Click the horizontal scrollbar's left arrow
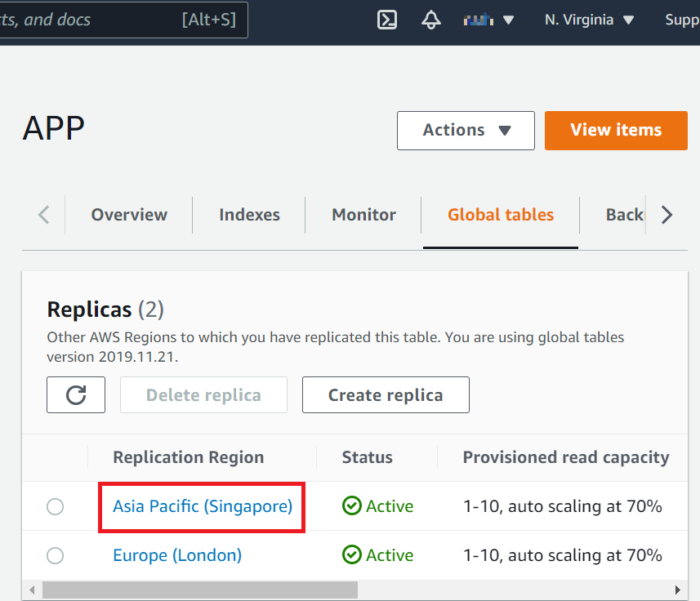This screenshot has height=601, width=700. coord(33,590)
